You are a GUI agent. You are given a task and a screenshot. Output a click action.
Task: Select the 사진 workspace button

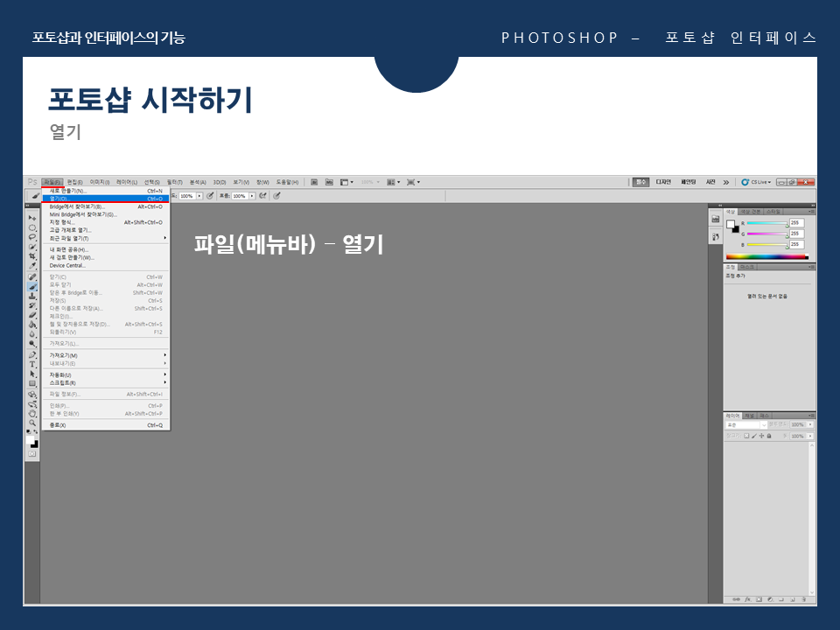tap(710, 182)
